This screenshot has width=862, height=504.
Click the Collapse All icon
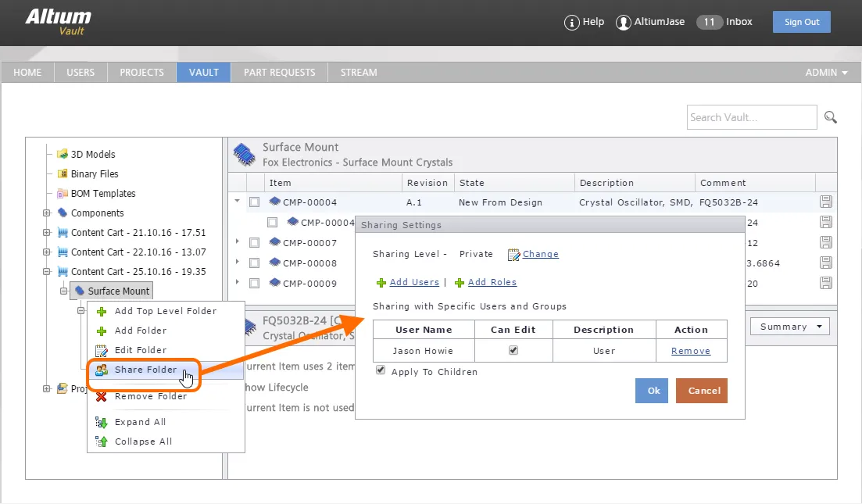pos(101,441)
